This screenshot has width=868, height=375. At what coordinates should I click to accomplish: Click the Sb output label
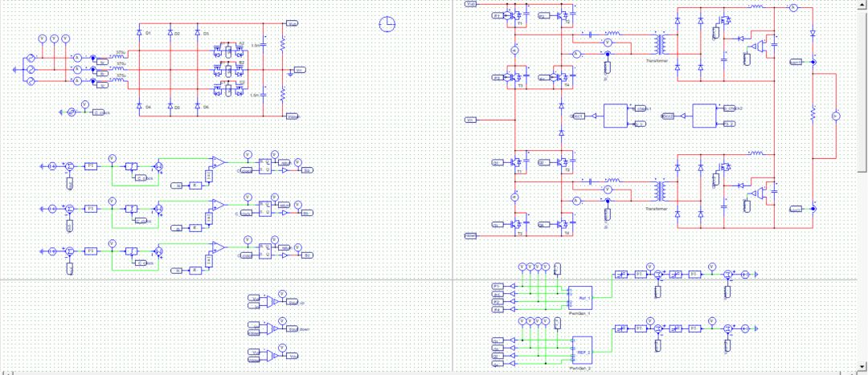[x=307, y=212]
